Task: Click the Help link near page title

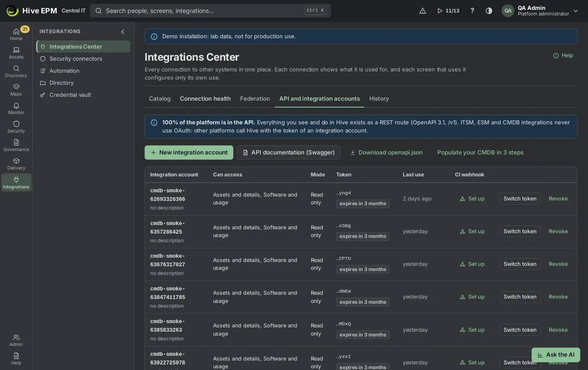Action: pyautogui.click(x=563, y=55)
